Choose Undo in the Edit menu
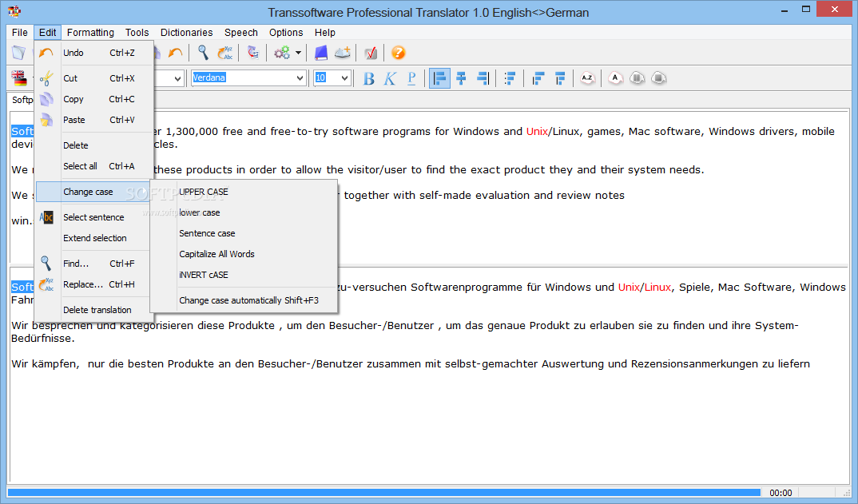 pyautogui.click(x=93, y=53)
